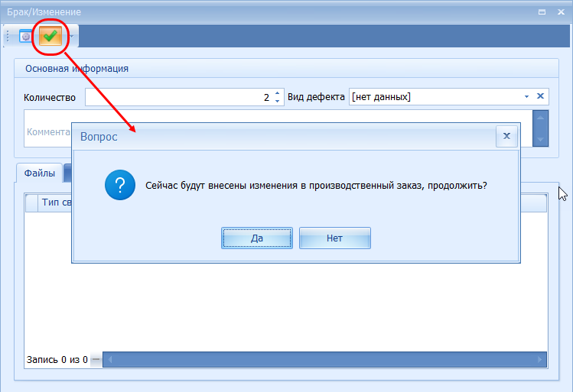This screenshot has width=573, height=392.
Task: Clear the Вид дефекта field with X
Action: click(x=540, y=97)
